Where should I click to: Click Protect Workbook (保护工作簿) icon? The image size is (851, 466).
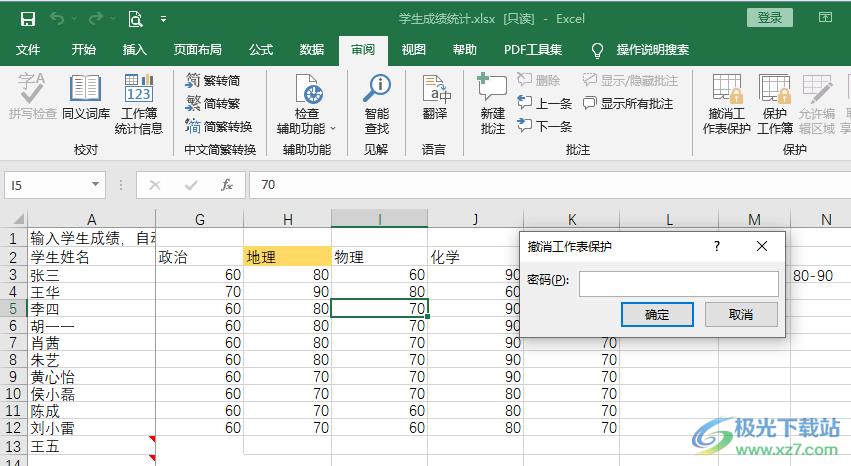click(774, 103)
